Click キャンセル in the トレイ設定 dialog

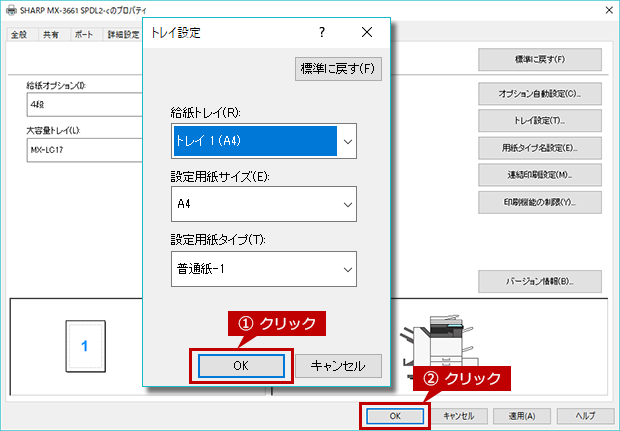(338, 366)
